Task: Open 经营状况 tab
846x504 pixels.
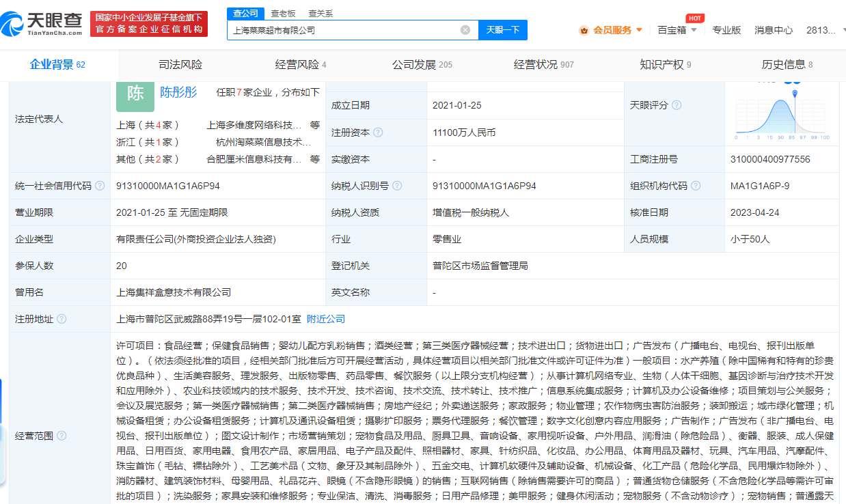Action: pyautogui.click(x=544, y=65)
